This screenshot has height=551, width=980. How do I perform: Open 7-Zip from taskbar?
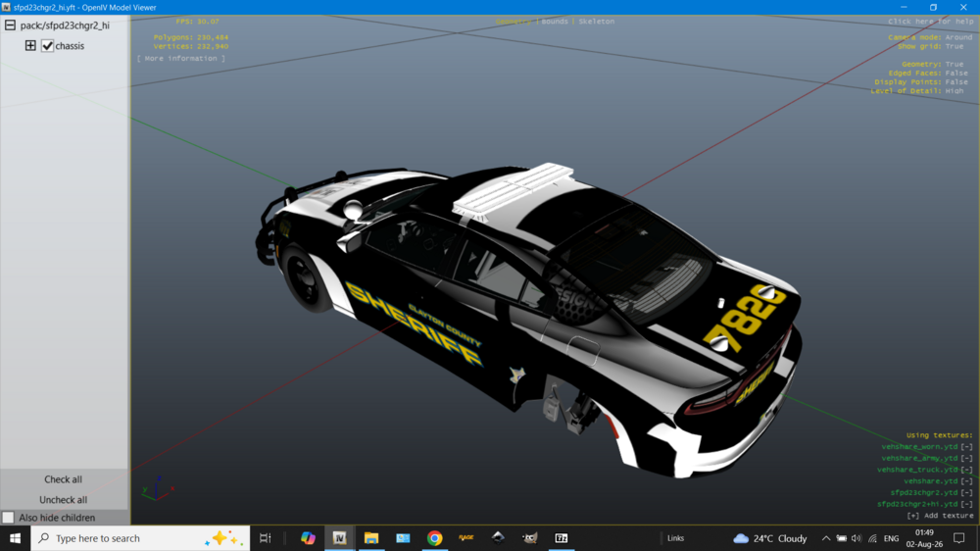[562, 538]
